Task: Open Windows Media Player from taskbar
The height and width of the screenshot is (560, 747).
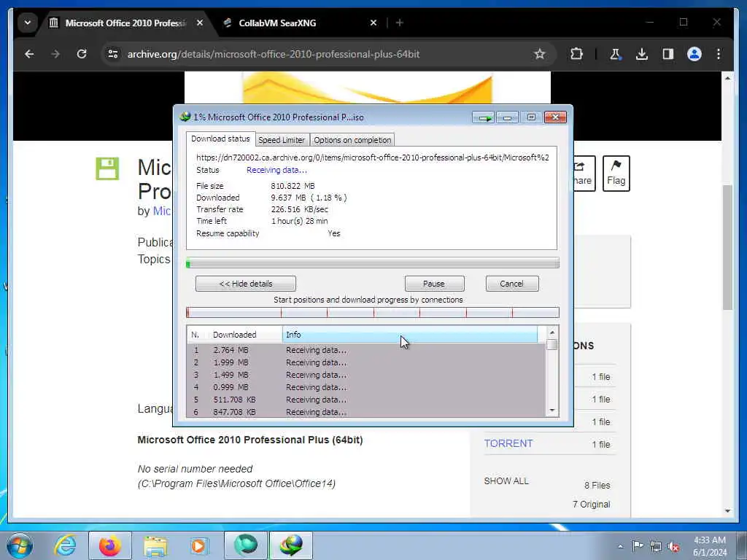Action: click(x=198, y=545)
